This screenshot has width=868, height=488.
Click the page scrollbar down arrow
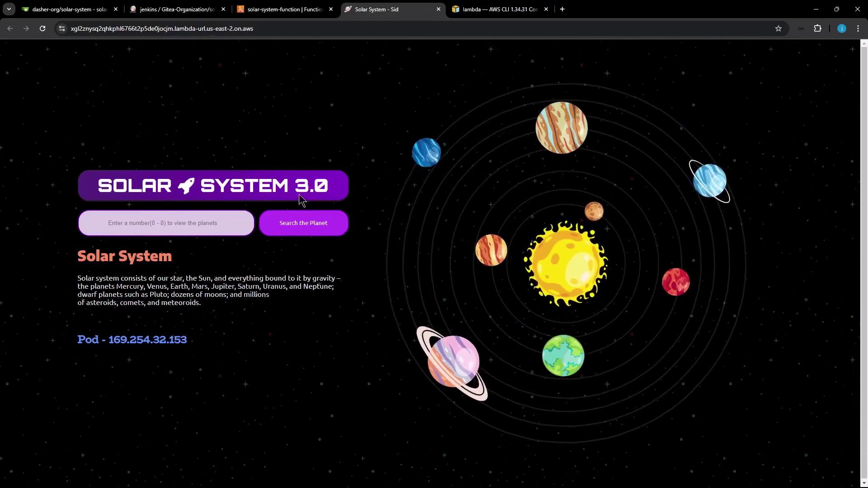864,483
